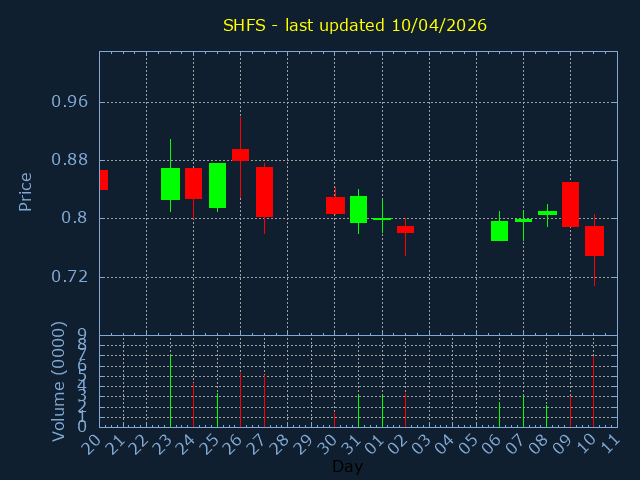The image size is (640, 480).
Task: Click the green candlestick on day 31
Action: [358, 209]
